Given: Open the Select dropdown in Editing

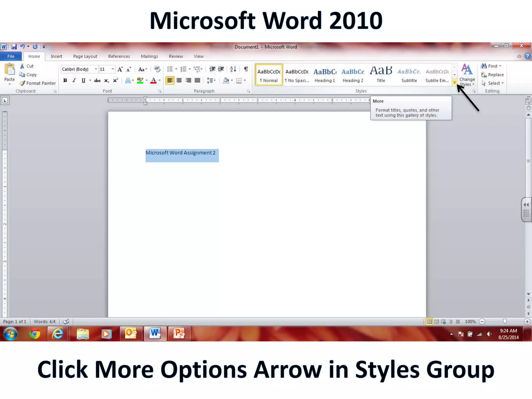Looking at the screenshot, I should 492,83.
